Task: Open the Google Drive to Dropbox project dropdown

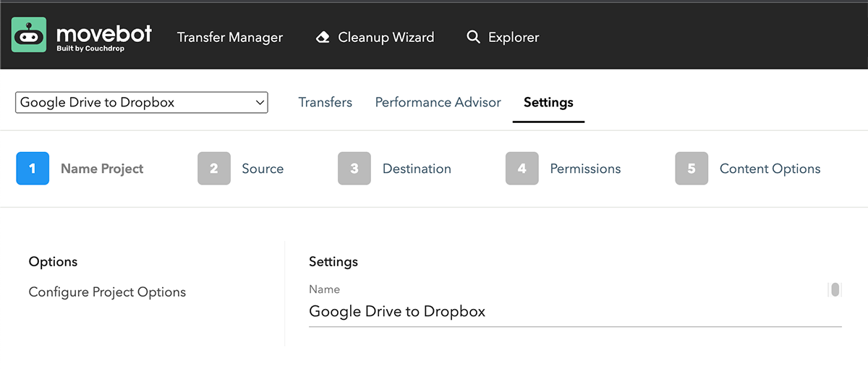Action: tap(142, 103)
